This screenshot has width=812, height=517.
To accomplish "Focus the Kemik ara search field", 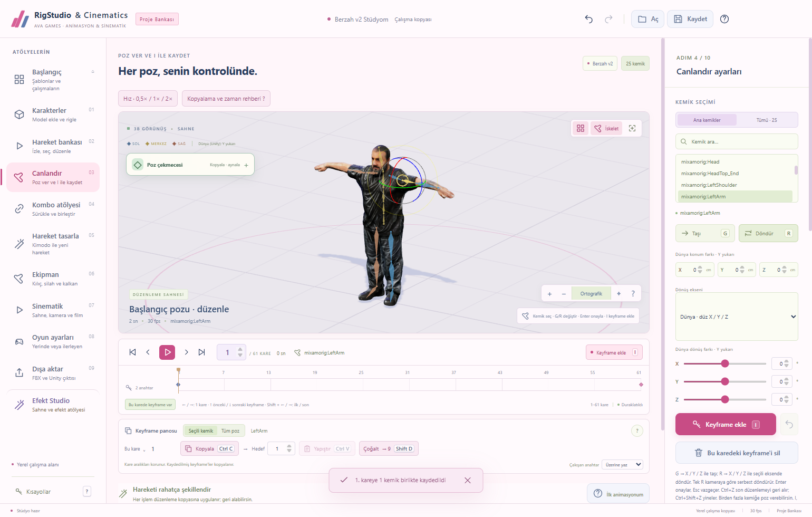I will [x=737, y=141].
